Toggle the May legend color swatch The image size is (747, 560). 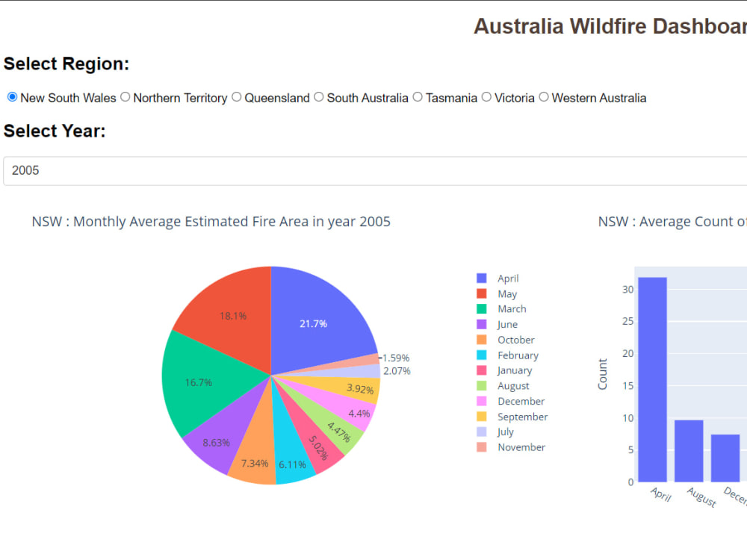coord(482,293)
